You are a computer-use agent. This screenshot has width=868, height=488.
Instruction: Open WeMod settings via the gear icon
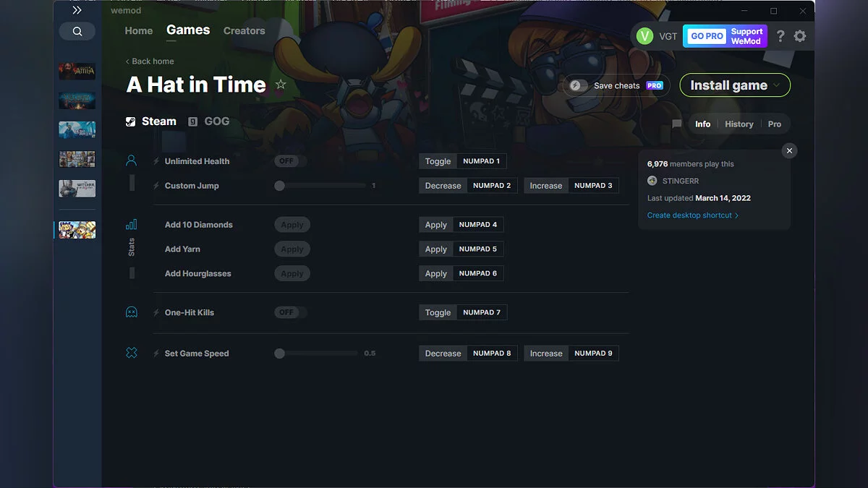[x=800, y=35]
